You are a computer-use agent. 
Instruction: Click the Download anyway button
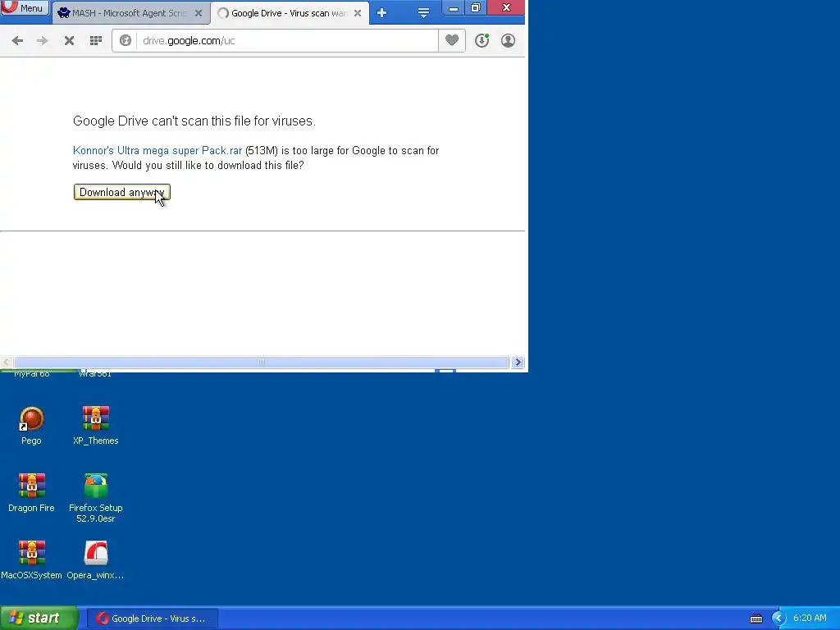click(x=122, y=192)
